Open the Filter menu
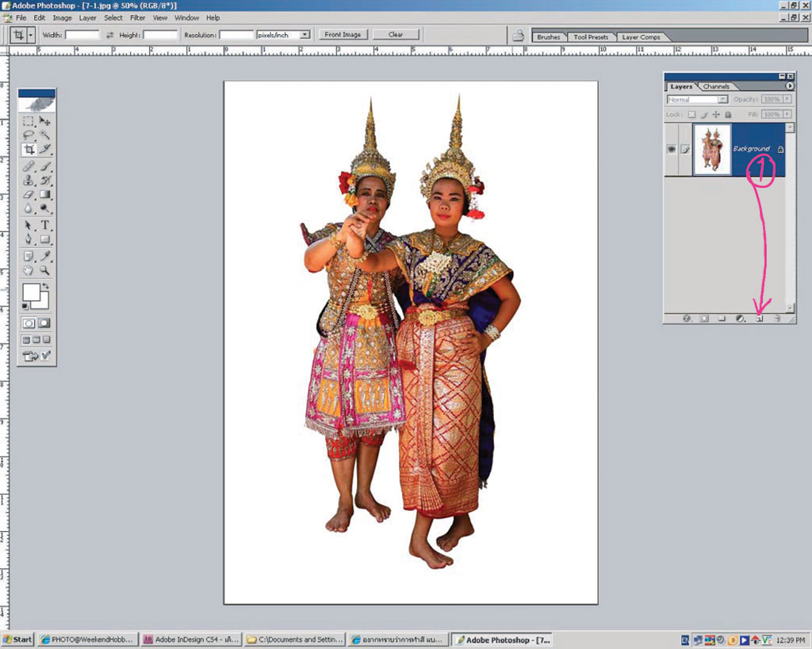This screenshot has height=649, width=812. pos(138,17)
